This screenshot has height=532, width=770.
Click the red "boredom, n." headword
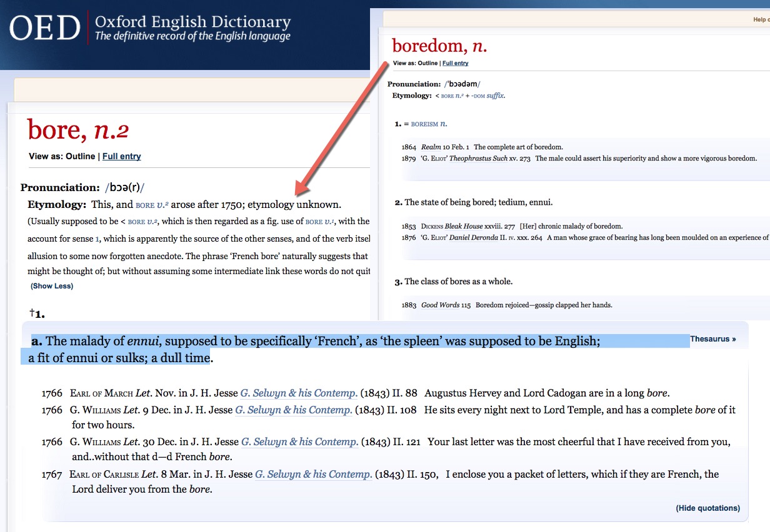point(439,46)
